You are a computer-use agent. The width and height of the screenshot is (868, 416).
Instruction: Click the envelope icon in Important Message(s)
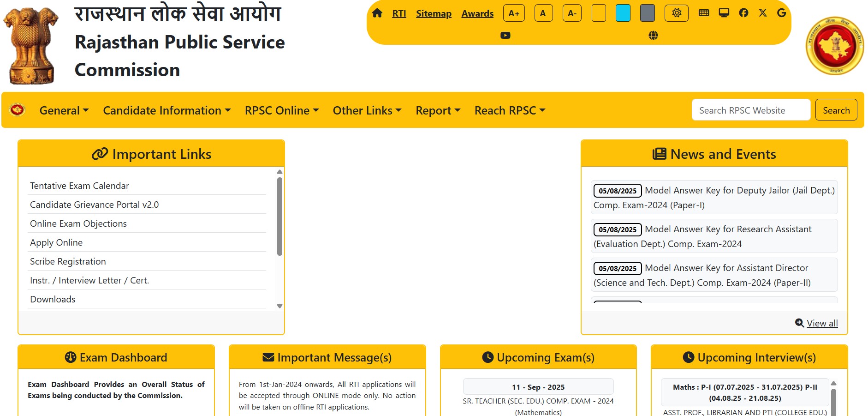click(268, 357)
